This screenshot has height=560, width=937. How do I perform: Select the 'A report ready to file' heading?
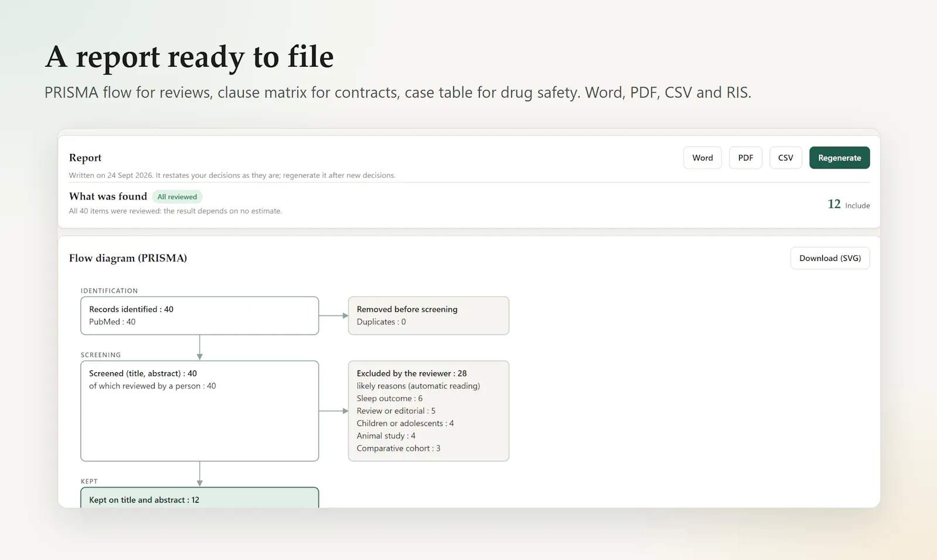click(189, 57)
